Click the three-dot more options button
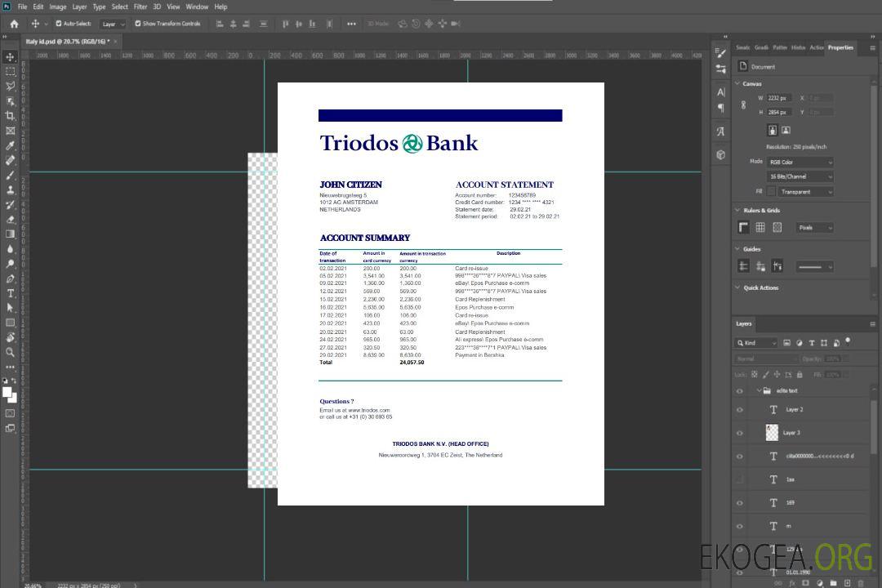882x588 pixels. tap(351, 24)
